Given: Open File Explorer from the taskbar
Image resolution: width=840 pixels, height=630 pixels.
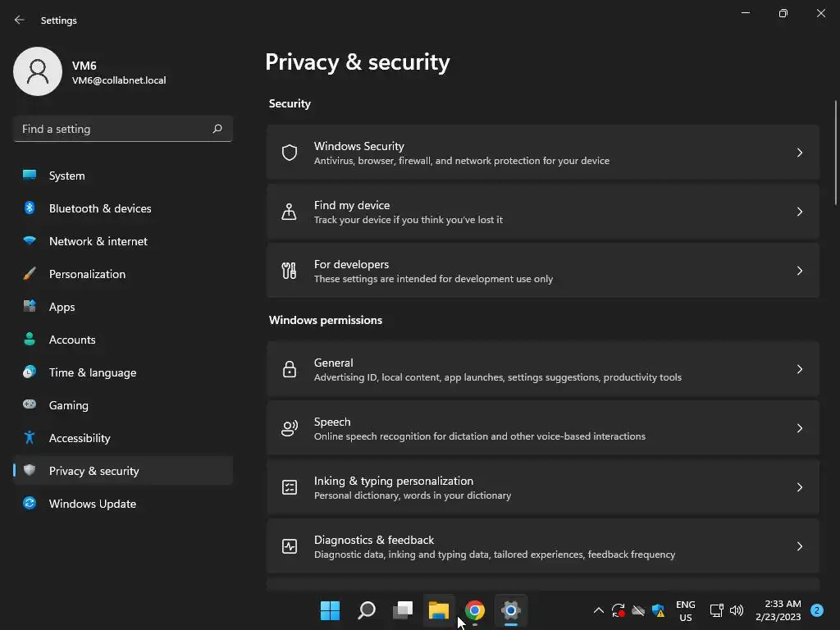Looking at the screenshot, I should pos(439,610).
